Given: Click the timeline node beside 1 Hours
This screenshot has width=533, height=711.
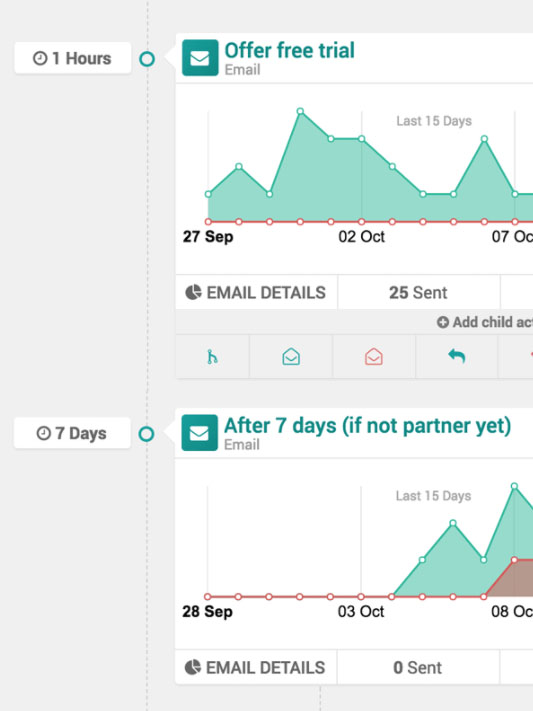Looking at the screenshot, I should (x=147, y=59).
